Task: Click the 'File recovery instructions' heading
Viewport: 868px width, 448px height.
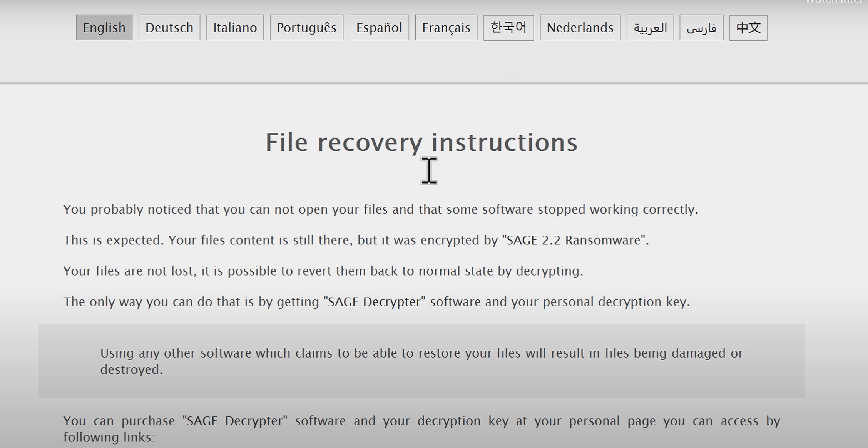Action: point(421,142)
